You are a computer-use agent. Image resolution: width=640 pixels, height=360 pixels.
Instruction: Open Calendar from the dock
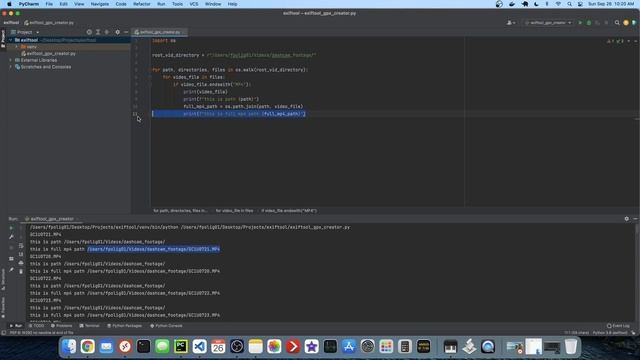[x=218, y=347]
